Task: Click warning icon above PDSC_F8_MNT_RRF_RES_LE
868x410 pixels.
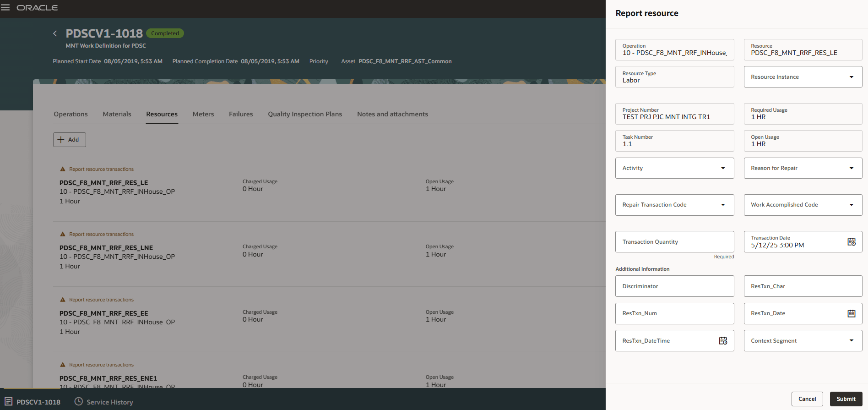Action: pos(63,169)
